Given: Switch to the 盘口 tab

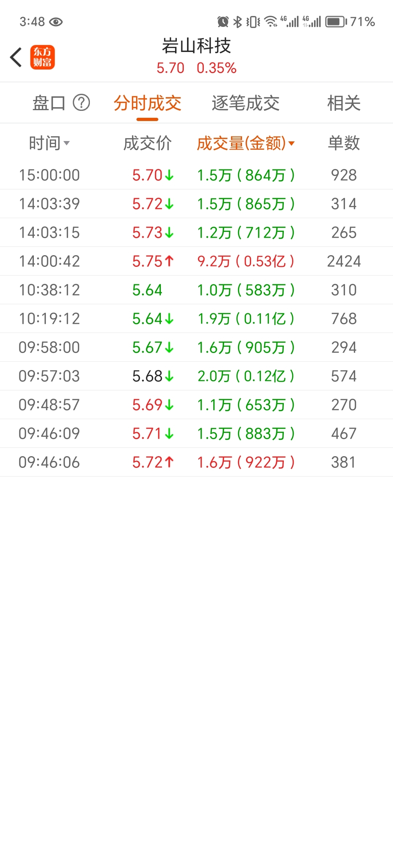Looking at the screenshot, I should coord(49,103).
